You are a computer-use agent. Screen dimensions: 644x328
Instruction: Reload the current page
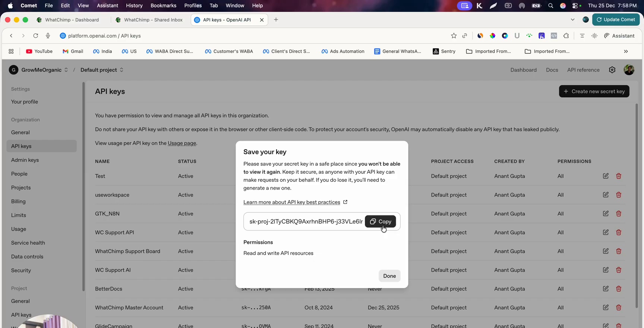35,36
